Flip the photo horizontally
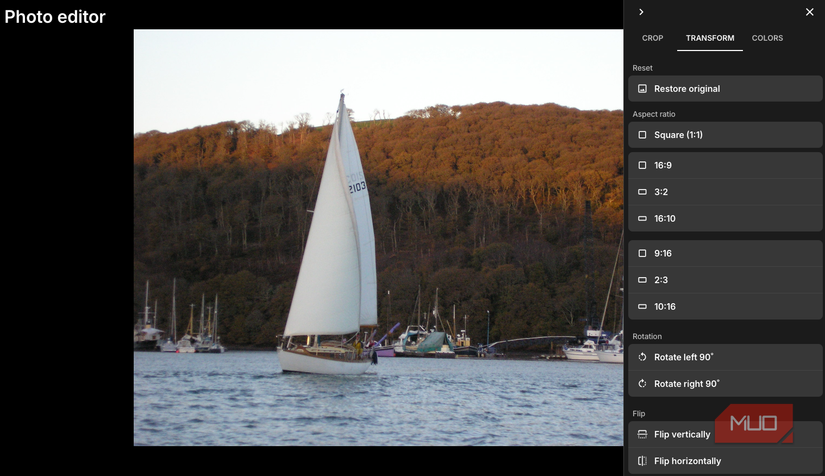Viewport: 825px width, 476px height. (x=725, y=461)
